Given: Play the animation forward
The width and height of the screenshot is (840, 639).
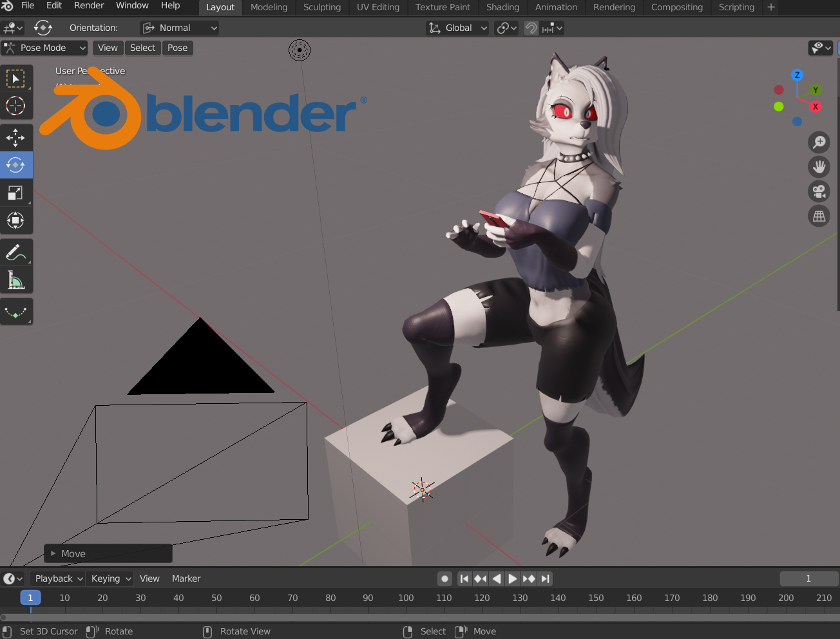Looking at the screenshot, I should 512,578.
